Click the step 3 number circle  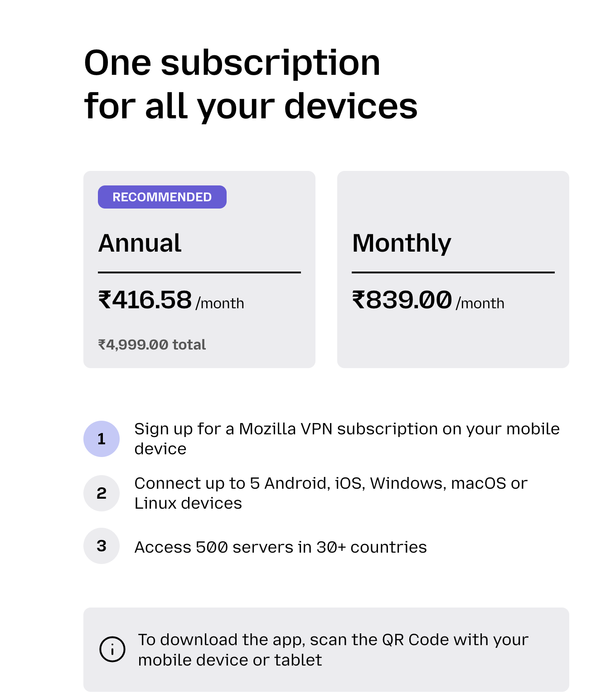[x=102, y=546]
